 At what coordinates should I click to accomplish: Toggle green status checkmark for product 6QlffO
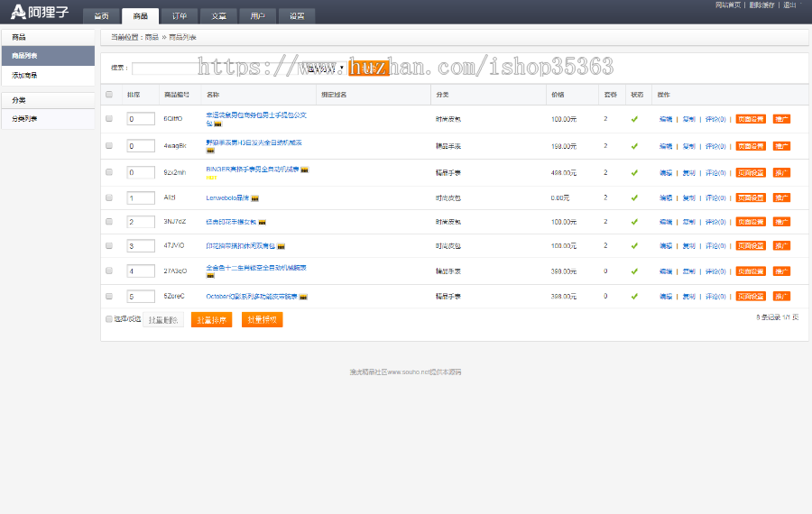click(634, 119)
